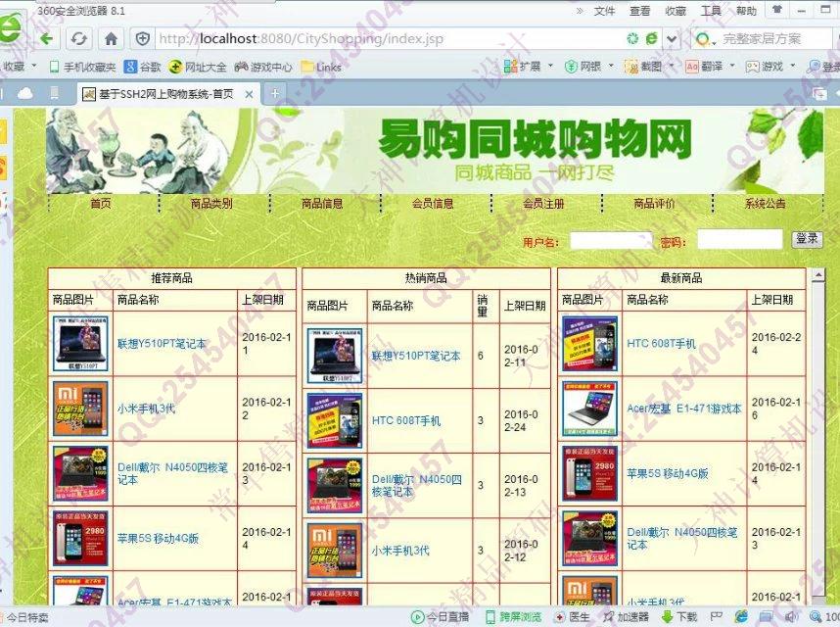Click HTC 608T thumbnail in 热销商品
The height and width of the screenshot is (627, 840).
tap(335, 420)
